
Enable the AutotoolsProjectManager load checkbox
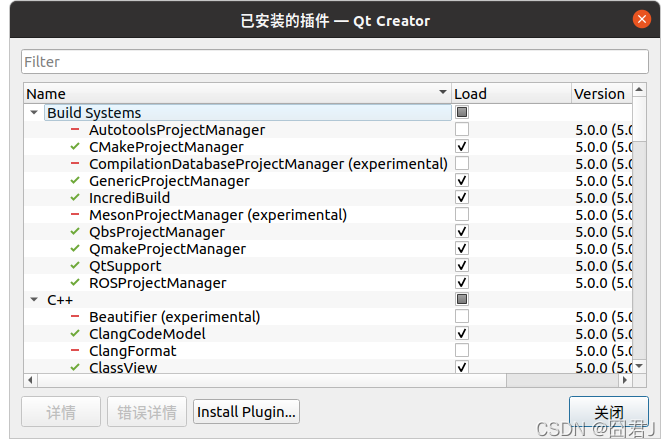(x=462, y=130)
